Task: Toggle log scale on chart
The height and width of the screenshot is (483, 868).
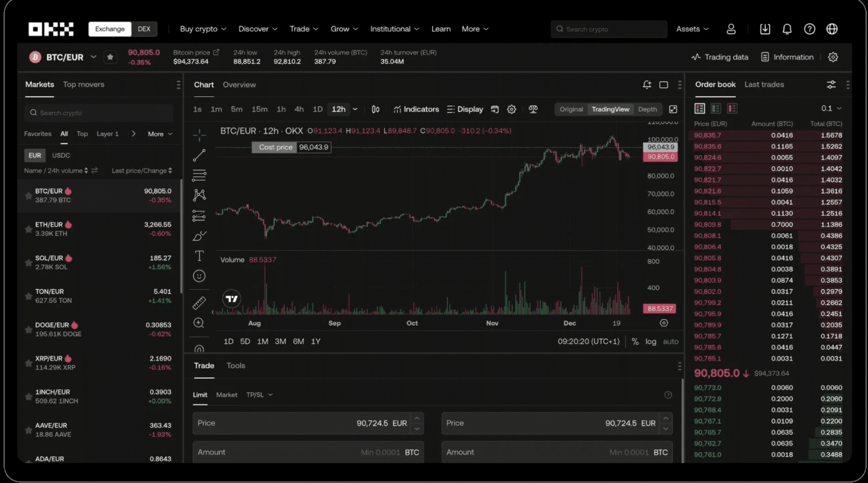Action: coord(650,342)
